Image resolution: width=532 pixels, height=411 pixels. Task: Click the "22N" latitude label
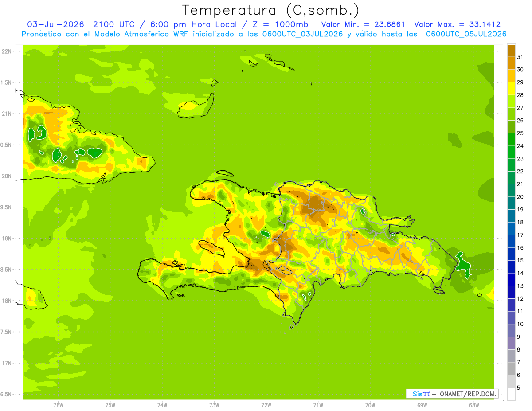(x=7, y=51)
